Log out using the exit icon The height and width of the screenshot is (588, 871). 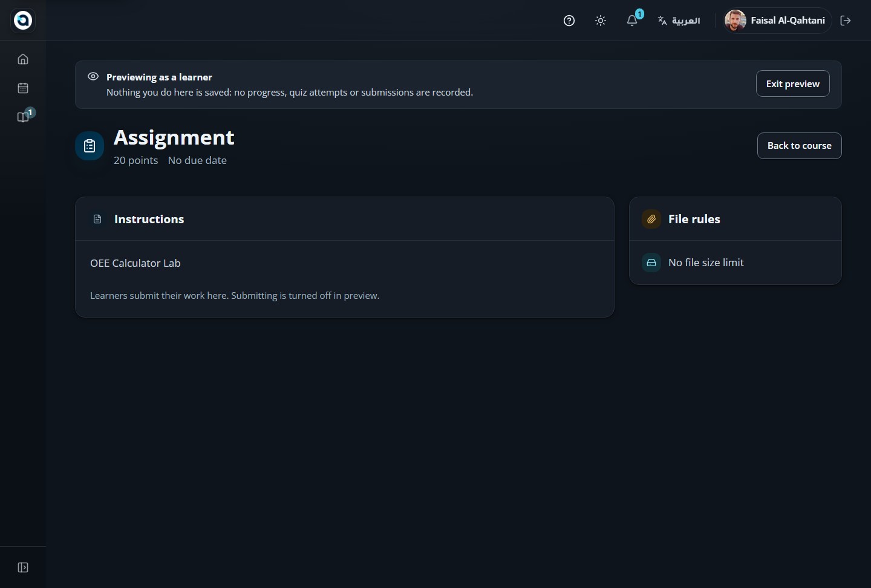(846, 21)
